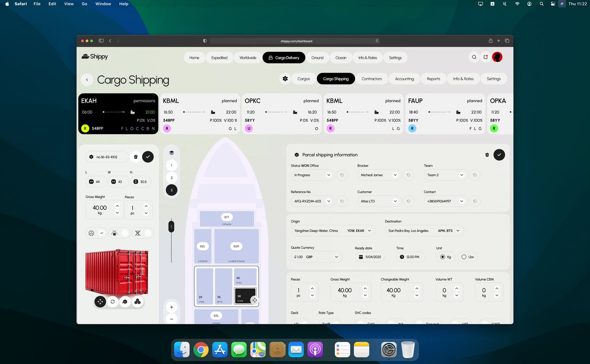590x364 pixels.
Task: Reset the Team field with its undo icon
Action: coord(475,175)
